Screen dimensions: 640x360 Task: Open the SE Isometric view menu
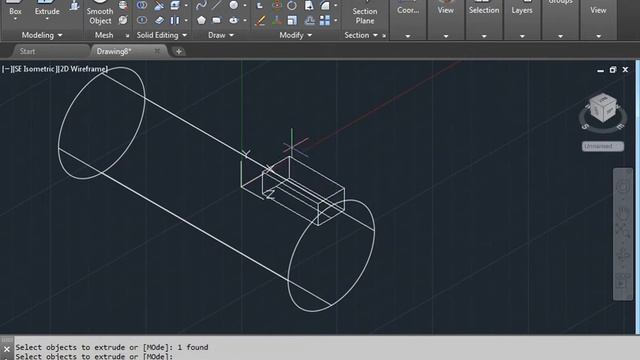pos(34,69)
